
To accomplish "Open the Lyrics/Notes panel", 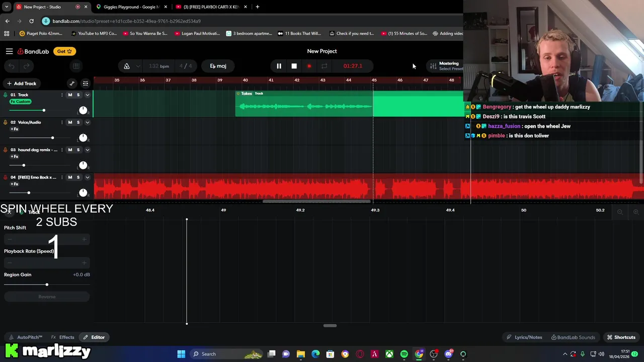I will click(x=524, y=337).
